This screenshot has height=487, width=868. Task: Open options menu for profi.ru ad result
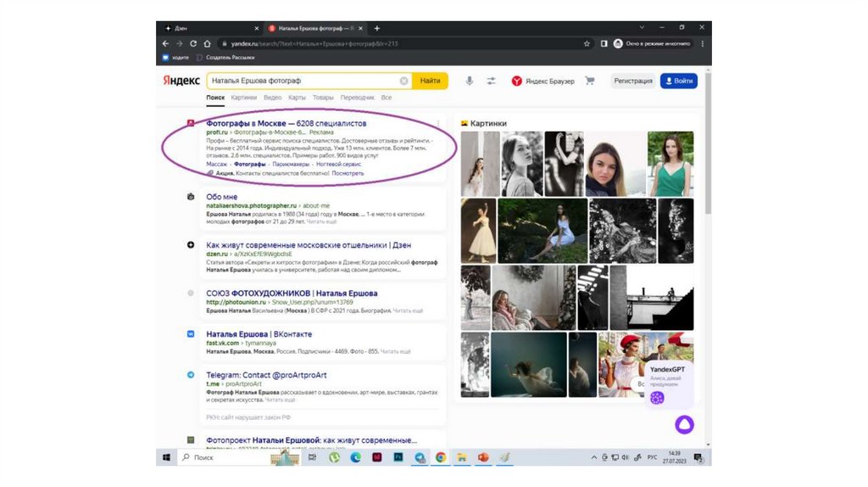click(437, 124)
